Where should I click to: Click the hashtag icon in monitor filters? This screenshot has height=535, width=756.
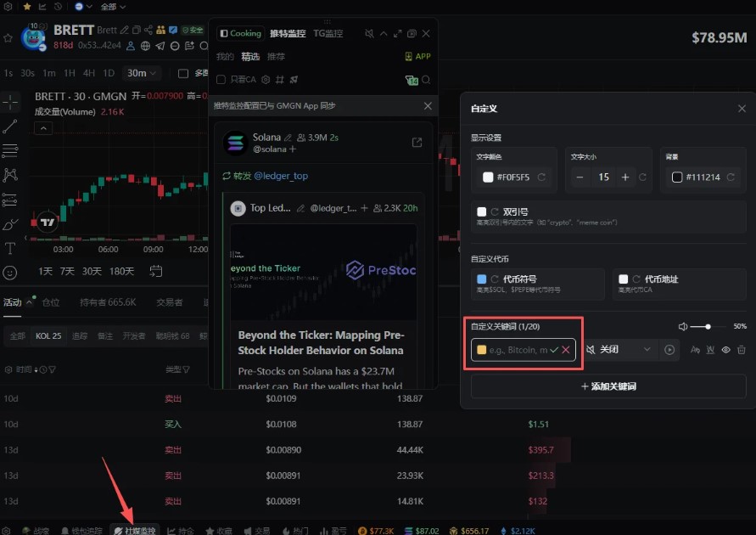point(280,80)
